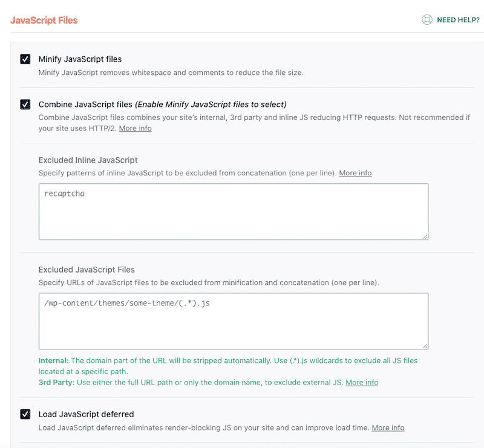Open More info for Combine JavaScript files

[135, 128]
